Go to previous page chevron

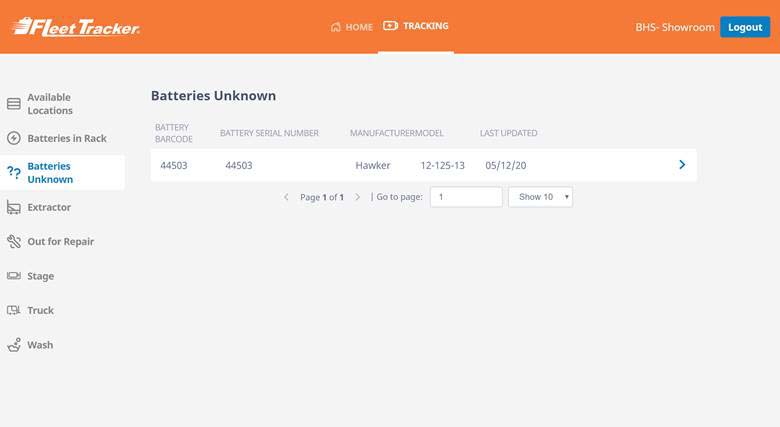[x=286, y=197]
